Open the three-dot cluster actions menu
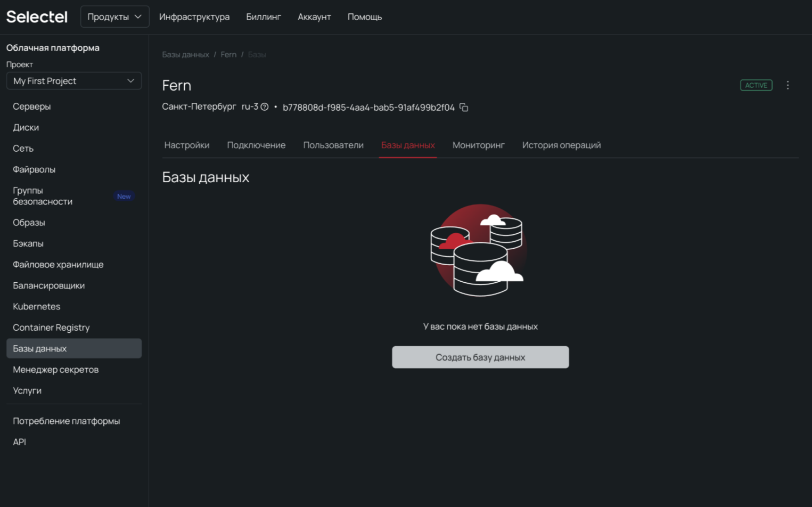The width and height of the screenshot is (812, 507). [788, 85]
